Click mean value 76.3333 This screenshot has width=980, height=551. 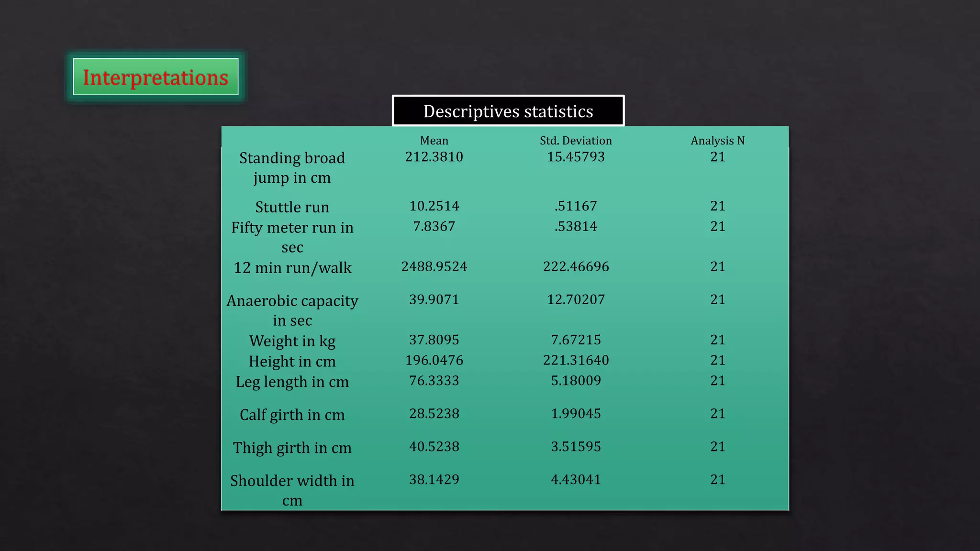(434, 381)
